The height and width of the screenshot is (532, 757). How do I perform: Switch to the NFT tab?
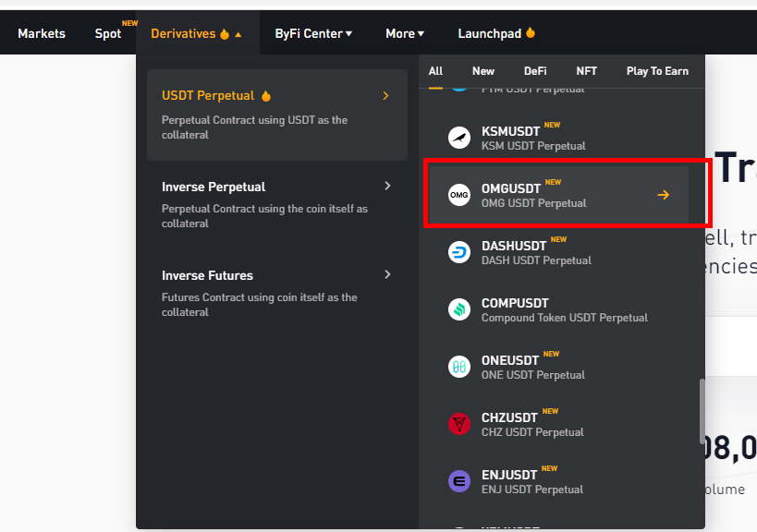[587, 71]
